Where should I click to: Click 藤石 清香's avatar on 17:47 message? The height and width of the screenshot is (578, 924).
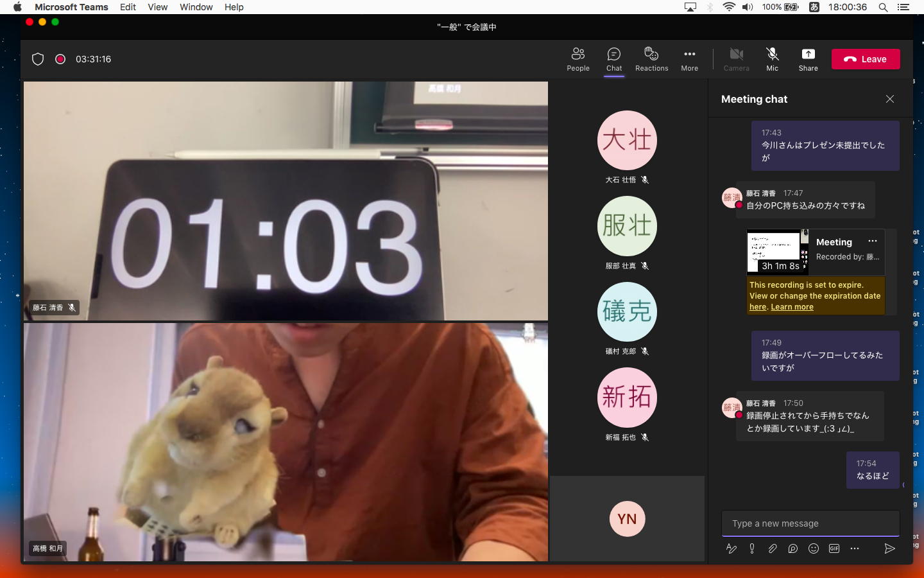coord(732,198)
